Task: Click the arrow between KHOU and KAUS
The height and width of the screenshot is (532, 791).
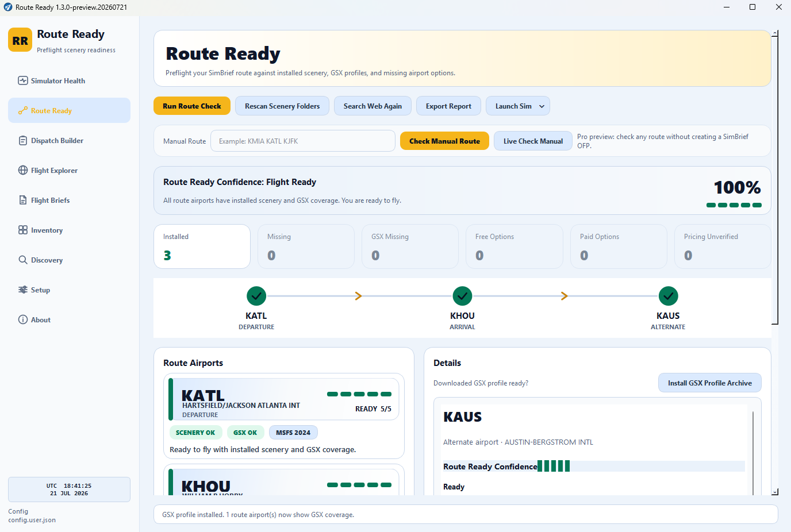Action: tap(565, 296)
